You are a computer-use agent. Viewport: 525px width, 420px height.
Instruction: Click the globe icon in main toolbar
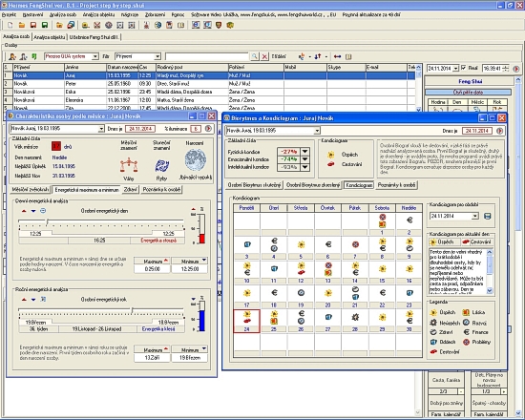(158, 25)
